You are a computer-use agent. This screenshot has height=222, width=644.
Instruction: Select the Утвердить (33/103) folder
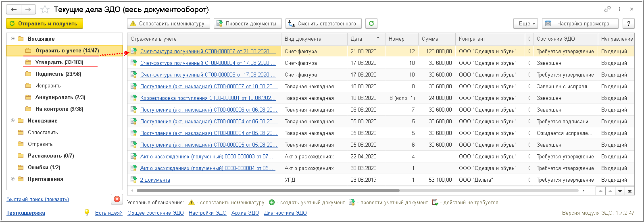click(59, 62)
